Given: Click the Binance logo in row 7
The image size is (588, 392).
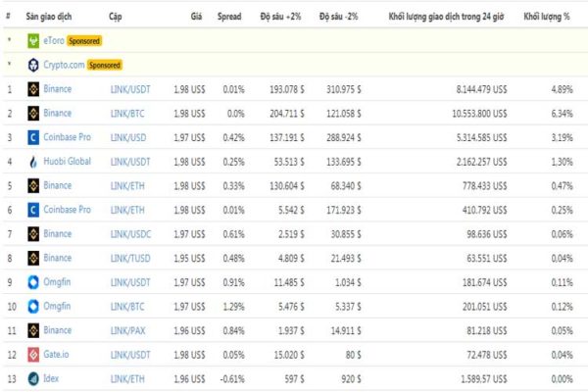Looking at the screenshot, I should tap(33, 234).
